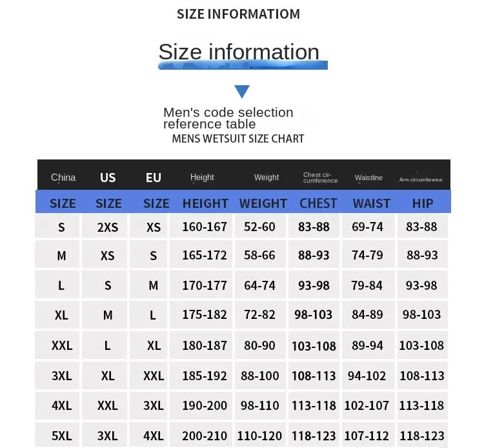This screenshot has width=484, height=448.
Task: Select the Arm circumference header label
Action: (x=421, y=179)
